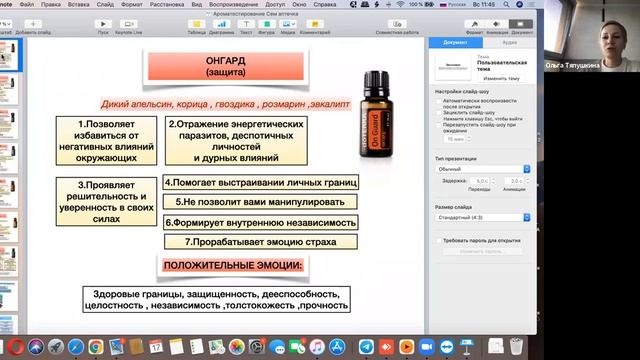Open Keynote Live from toolbar
This screenshot has height=360, width=640.
[x=128, y=24]
